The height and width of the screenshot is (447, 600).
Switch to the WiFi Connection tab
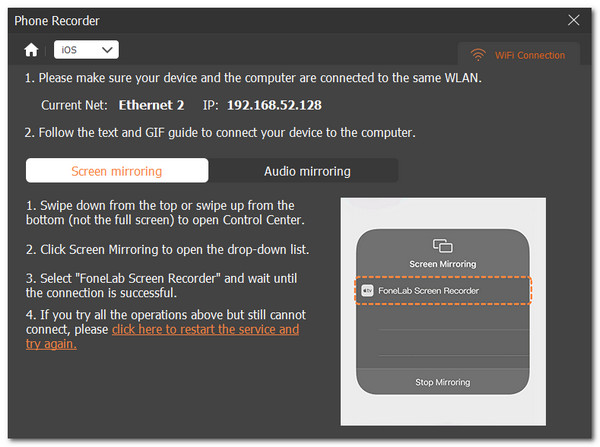click(519, 54)
